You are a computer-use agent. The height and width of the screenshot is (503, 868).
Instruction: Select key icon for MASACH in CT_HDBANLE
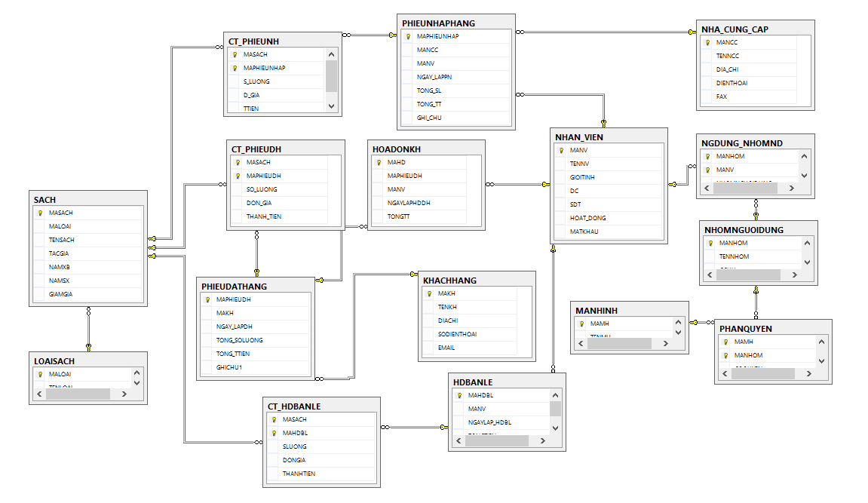(x=274, y=420)
